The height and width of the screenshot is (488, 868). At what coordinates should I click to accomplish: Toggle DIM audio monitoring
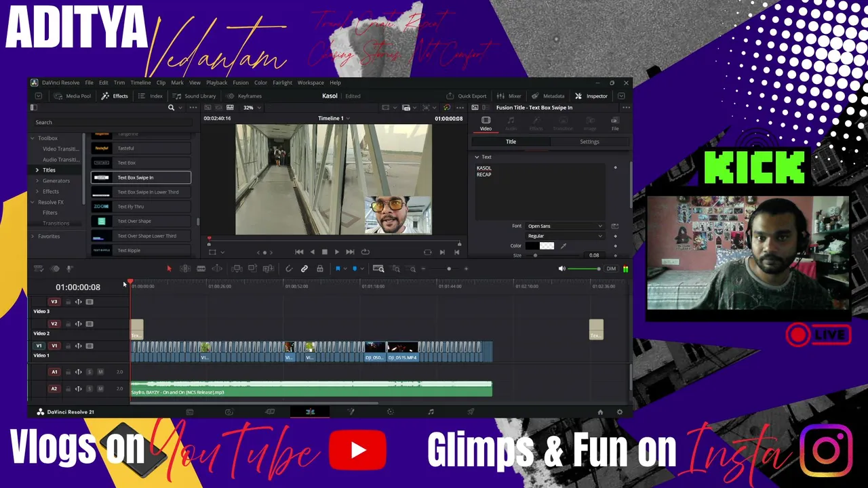611,269
